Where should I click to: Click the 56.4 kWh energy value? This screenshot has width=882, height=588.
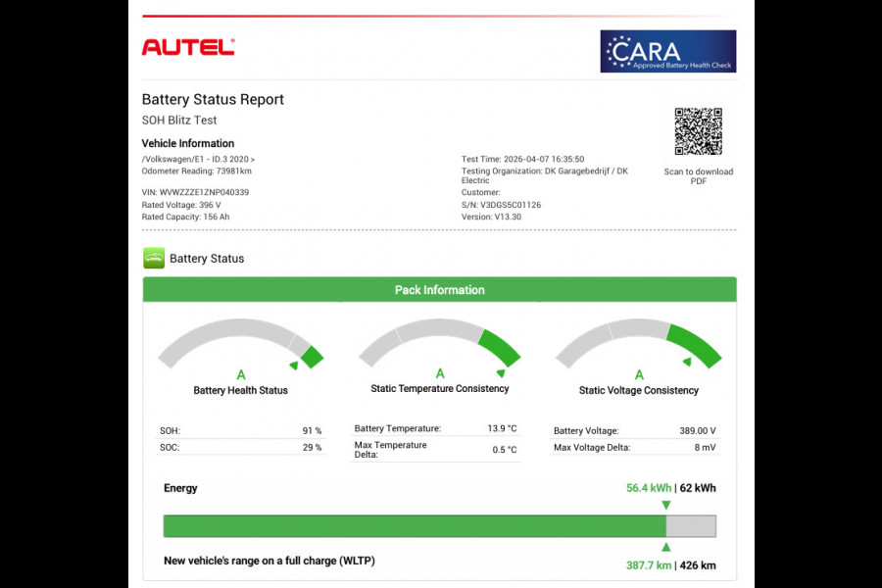(x=648, y=487)
